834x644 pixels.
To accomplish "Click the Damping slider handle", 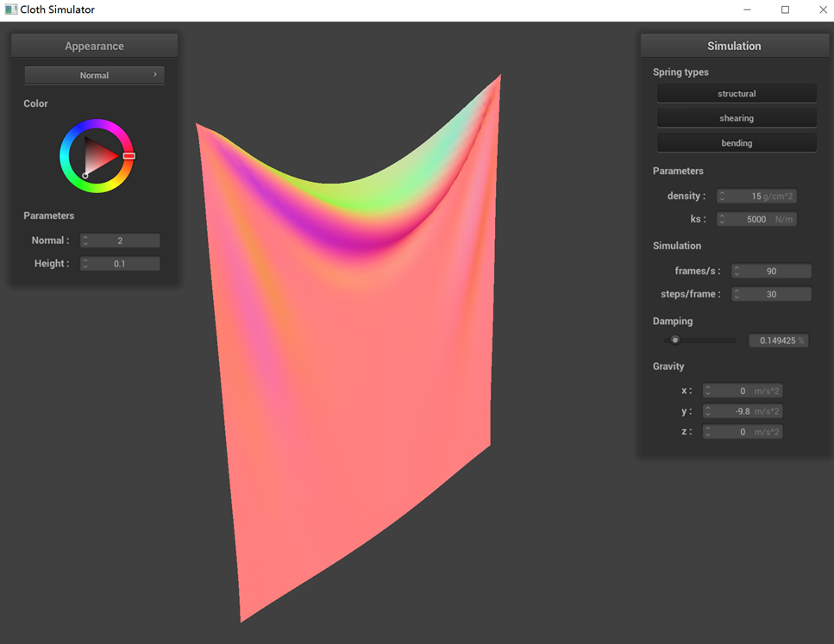I will [675, 341].
